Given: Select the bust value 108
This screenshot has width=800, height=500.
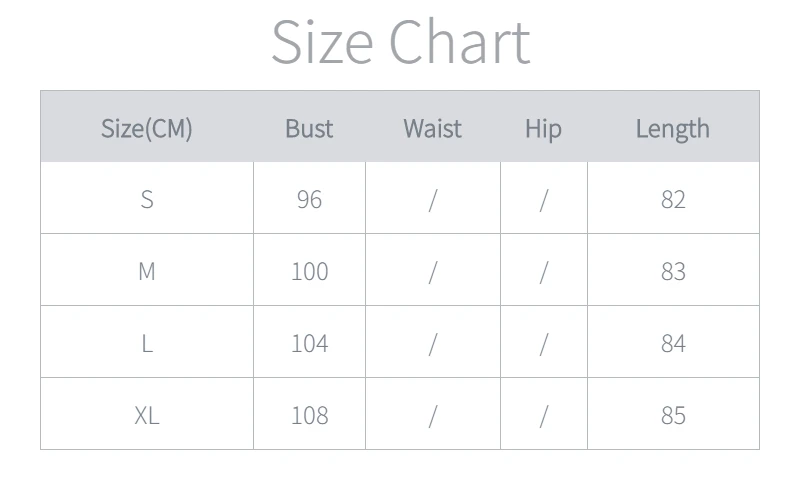Looking at the screenshot, I should point(309,415).
